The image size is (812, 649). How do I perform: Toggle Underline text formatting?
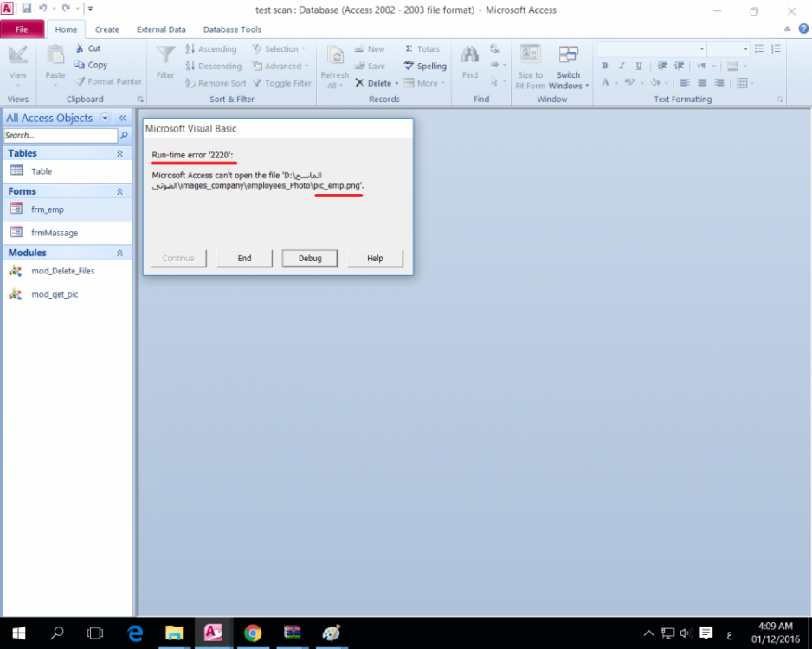point(639,66)
